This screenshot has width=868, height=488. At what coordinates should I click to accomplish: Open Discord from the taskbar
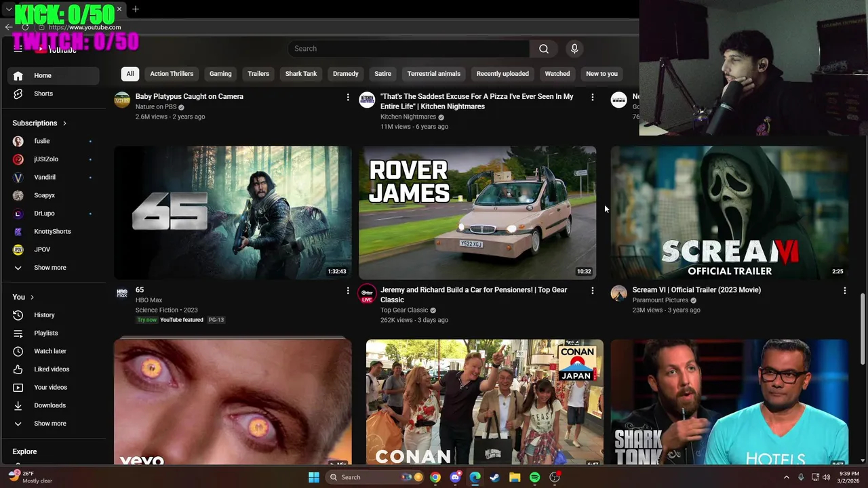click(x=455, y=477)
